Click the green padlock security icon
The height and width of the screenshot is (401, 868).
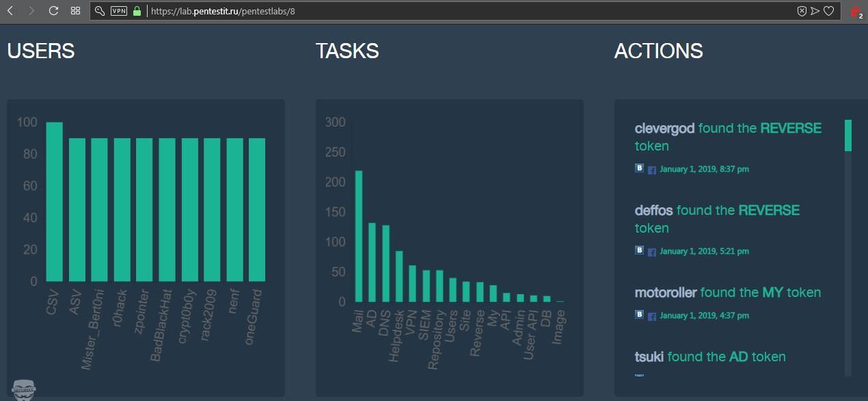point(137,11)
